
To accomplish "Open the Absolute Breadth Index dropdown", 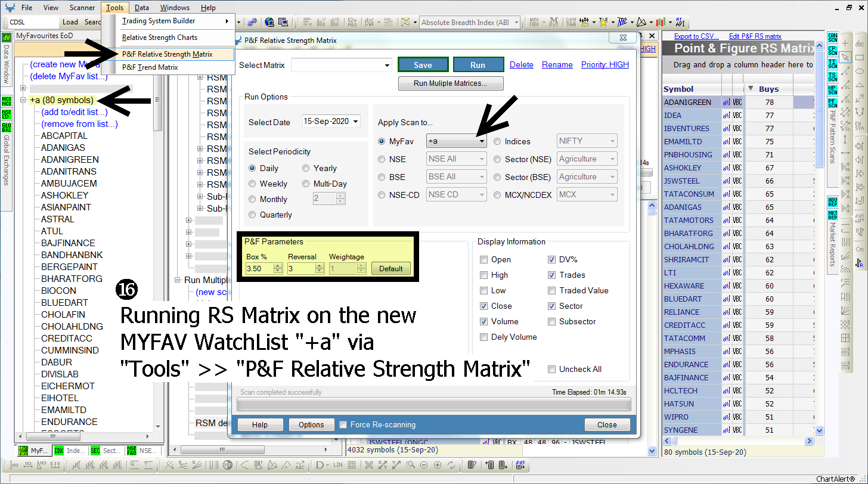I will point(517,22).
